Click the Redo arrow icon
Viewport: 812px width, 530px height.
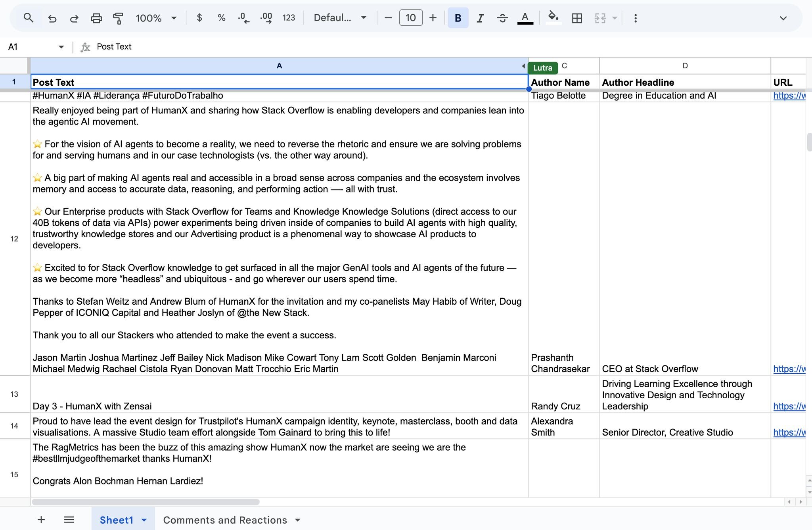click(74, 18)
